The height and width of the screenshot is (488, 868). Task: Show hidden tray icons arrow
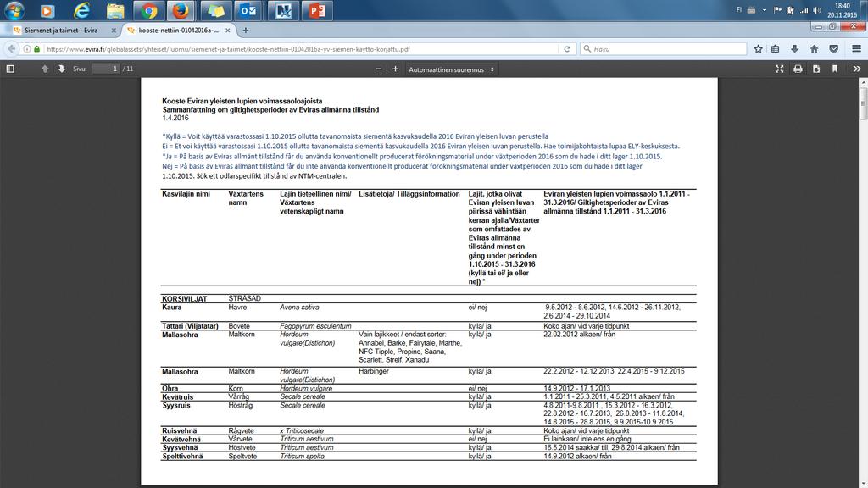(765, 10)
